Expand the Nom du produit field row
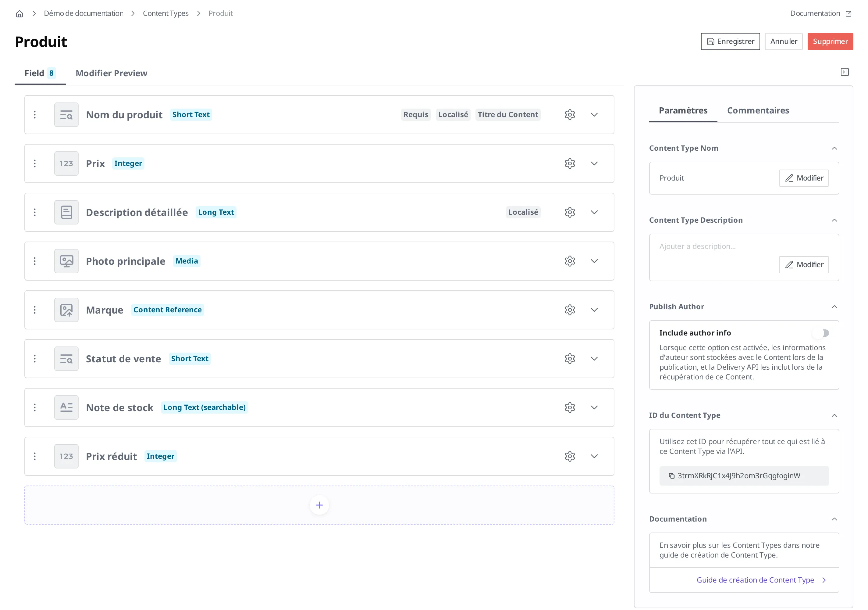The image size is (868, 610). point(594,115)
